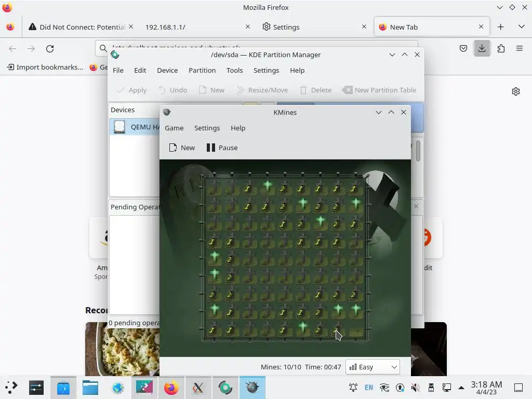Click EN keyboard layout indicator
This screenshot has height=399, width=532.
(369, 388)
